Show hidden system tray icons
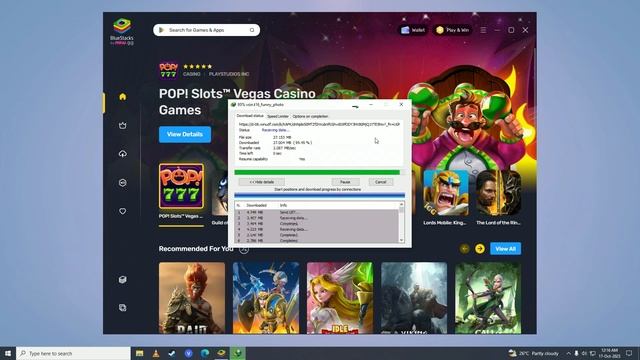The width and height of the screenshot is (640, 360). point(568,353)
